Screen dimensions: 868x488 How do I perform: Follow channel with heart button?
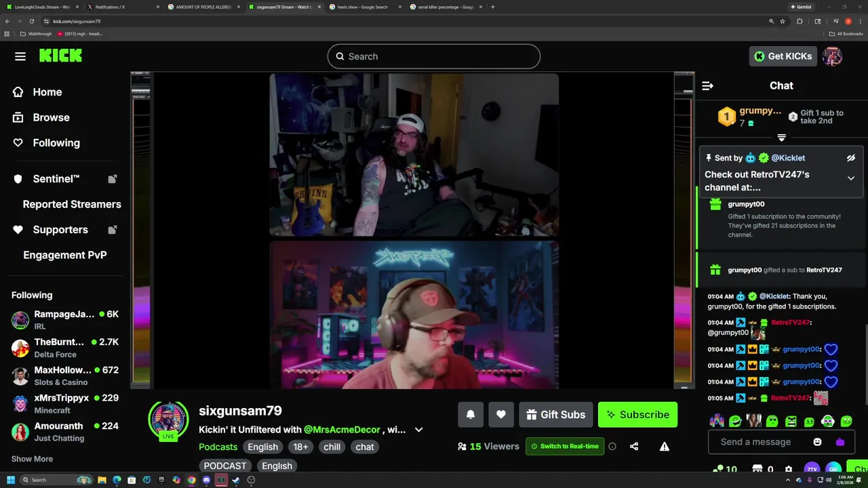tap(501, 415)
